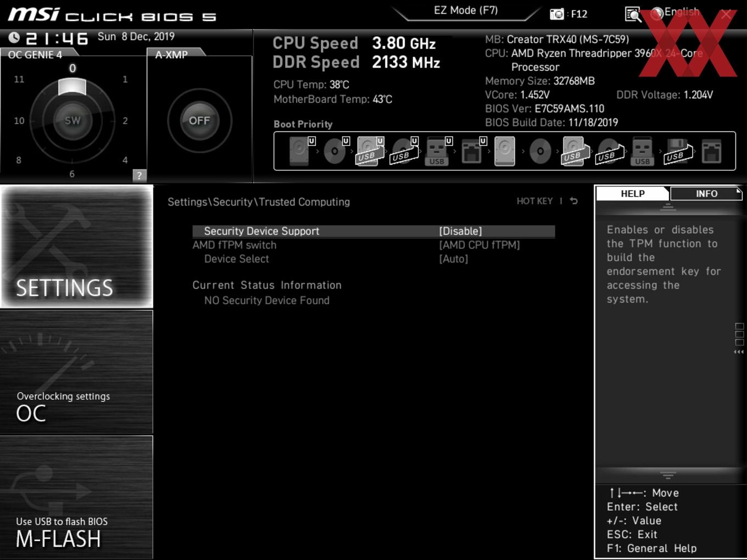Select the legacy USB key boot icon
This screenshot has width=747, height=560.
click(x=642, y=151)
